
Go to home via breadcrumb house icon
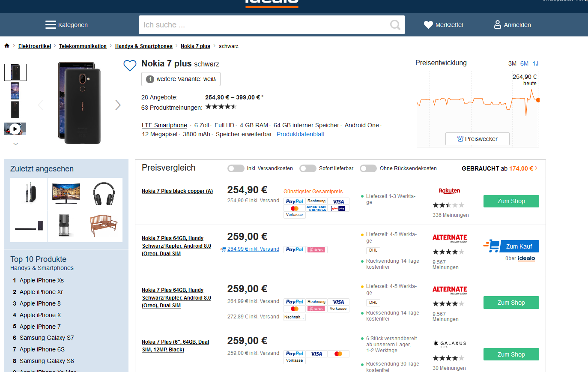(7, 46)
